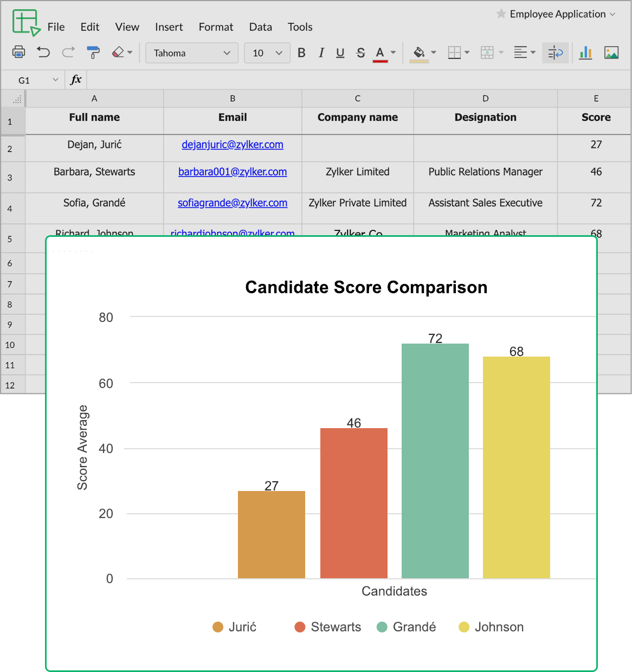Open the barbara001@zylker.com email link

[x=233, y=172]
